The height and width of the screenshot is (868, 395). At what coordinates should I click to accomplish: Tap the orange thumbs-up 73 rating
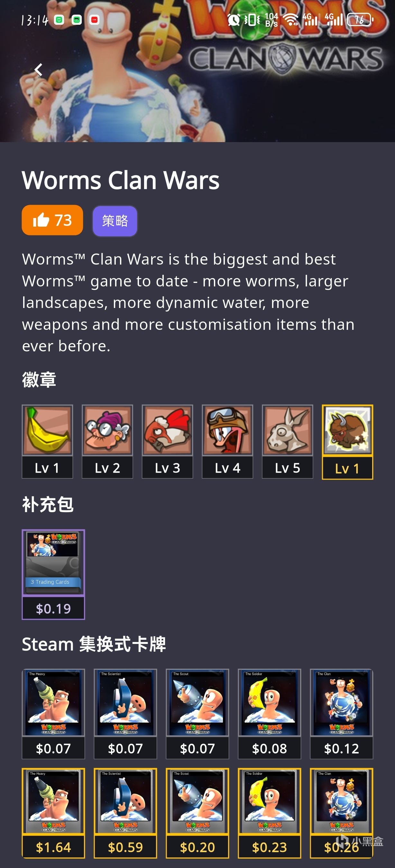(x=52, y=220)
